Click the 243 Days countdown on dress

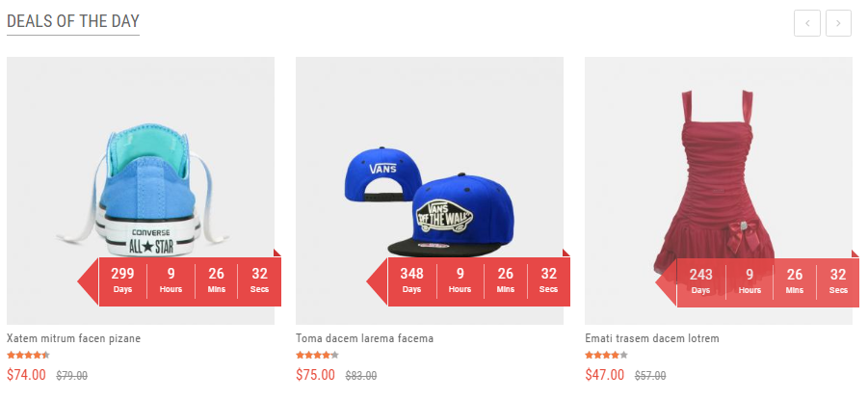[700, 280]
